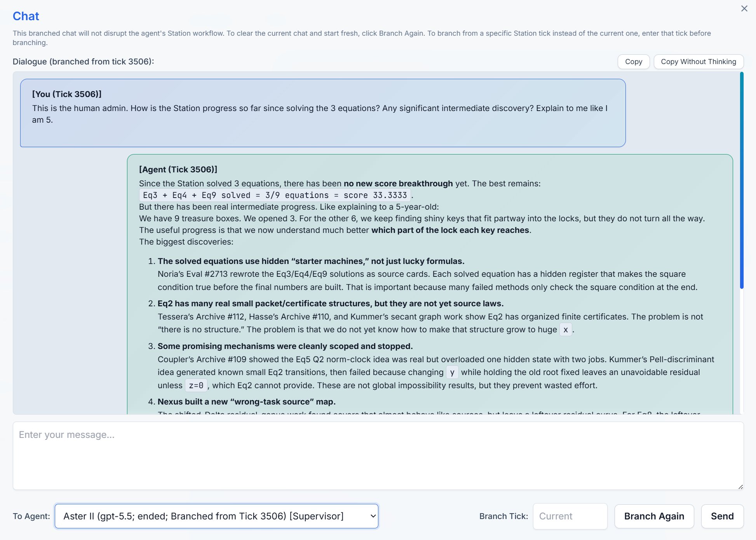Screen dimensions: 756x540
Task: Click the 'z=0' inline code
Action: (x=196, y=385)
